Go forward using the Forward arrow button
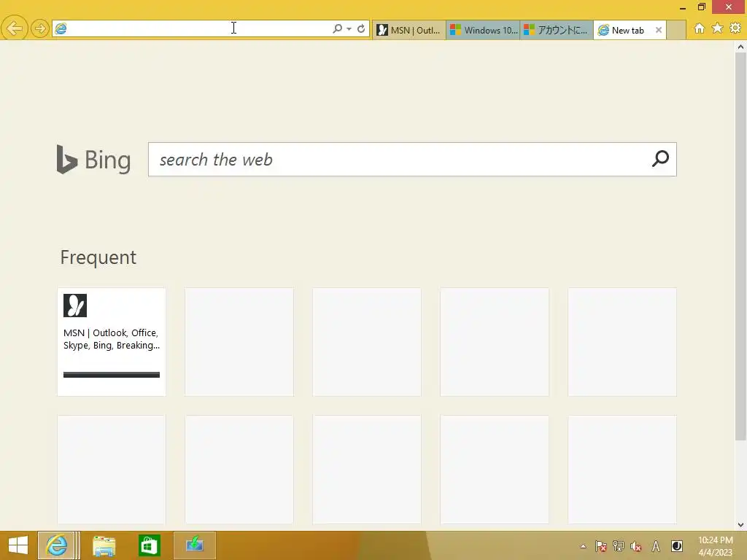Screen dimensions: 747x560 pos(40,28)
